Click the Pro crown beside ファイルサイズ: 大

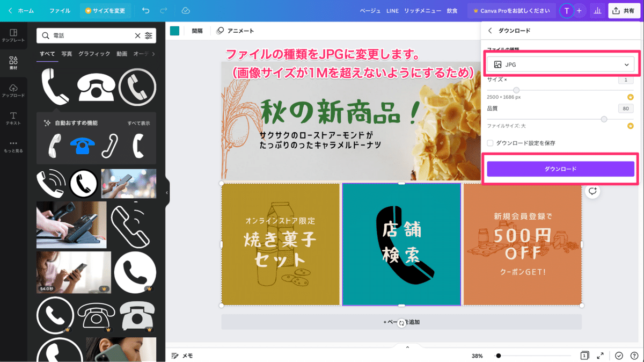631,126
